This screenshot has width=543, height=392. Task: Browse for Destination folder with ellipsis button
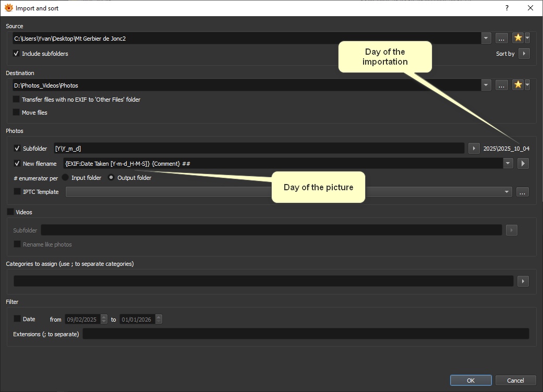click(501, 85)
